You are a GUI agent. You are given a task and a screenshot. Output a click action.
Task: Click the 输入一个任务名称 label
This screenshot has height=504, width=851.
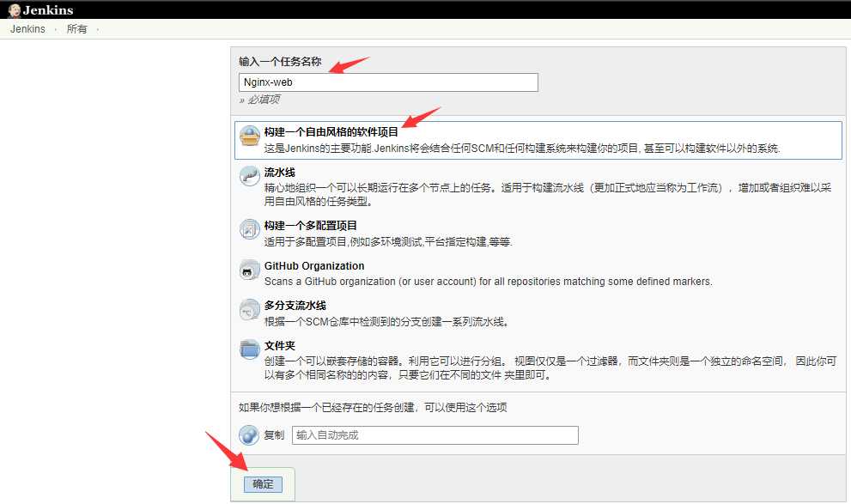pyautogui.click(x=280, y=62)
